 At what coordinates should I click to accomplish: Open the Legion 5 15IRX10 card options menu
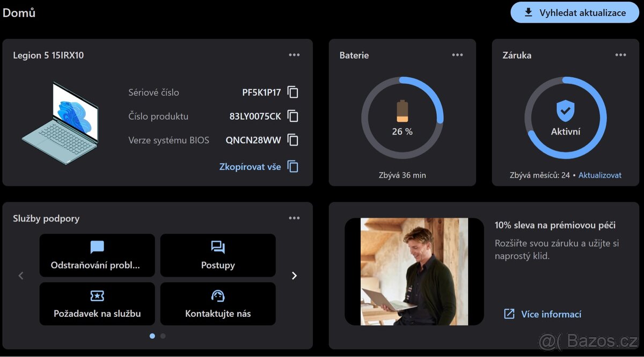point(294,55)
